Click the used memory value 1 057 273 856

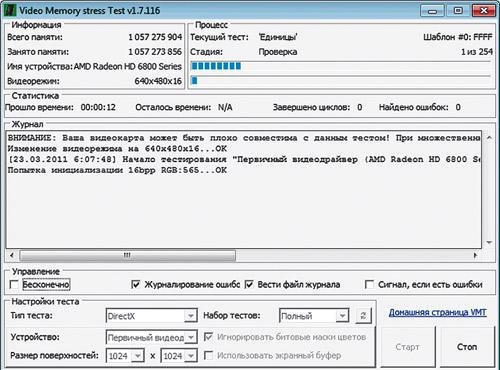(x=155, y=52)
